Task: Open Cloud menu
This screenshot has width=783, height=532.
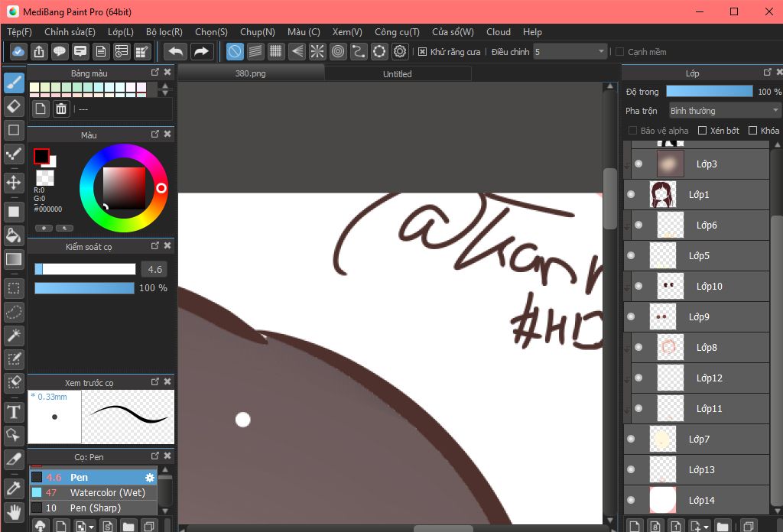Action: pos(499,32)
